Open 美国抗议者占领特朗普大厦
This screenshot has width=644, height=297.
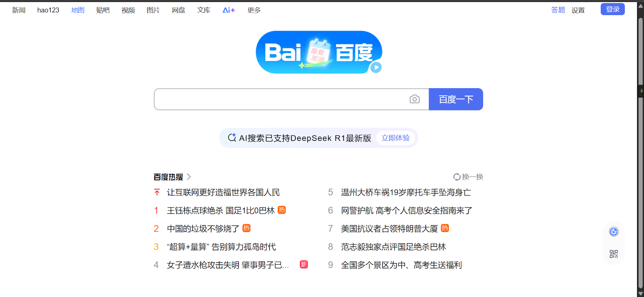389,228
